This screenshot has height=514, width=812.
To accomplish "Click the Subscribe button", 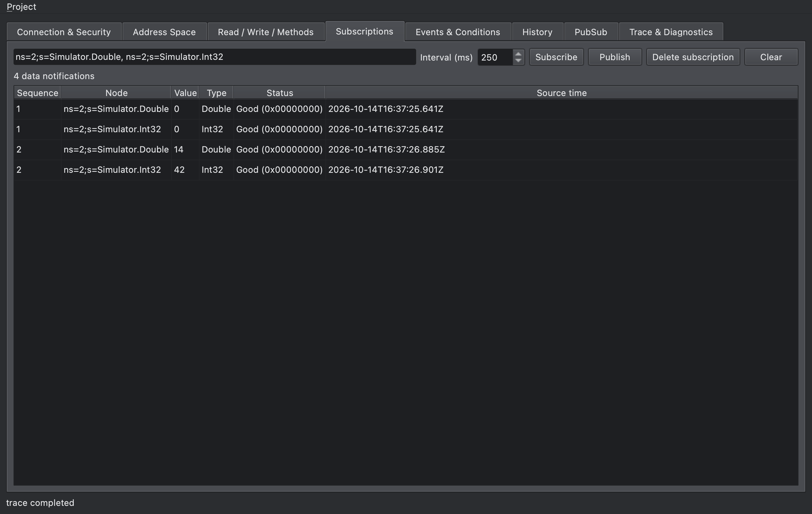I will pyautogui.click(x=556, y=57).
